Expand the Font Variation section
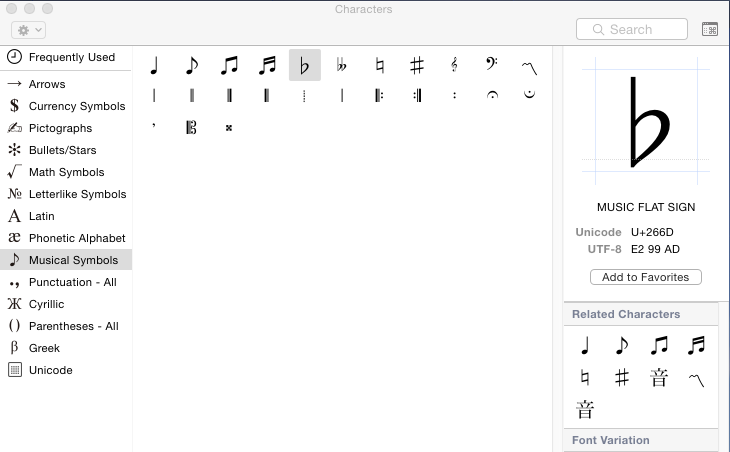This screenshot has width=730, height=452. (x=611, y=440)
